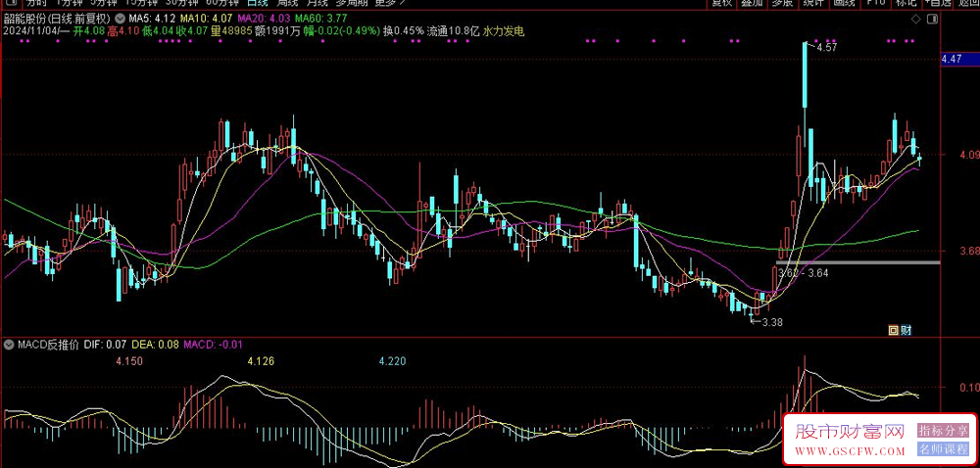Click the 收4.07 closing price value
This screenshot has height=468, width=980.
pos(192,30)
